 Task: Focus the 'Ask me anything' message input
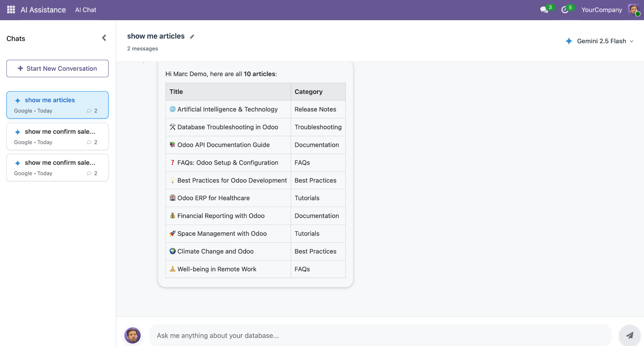point(380,335)
